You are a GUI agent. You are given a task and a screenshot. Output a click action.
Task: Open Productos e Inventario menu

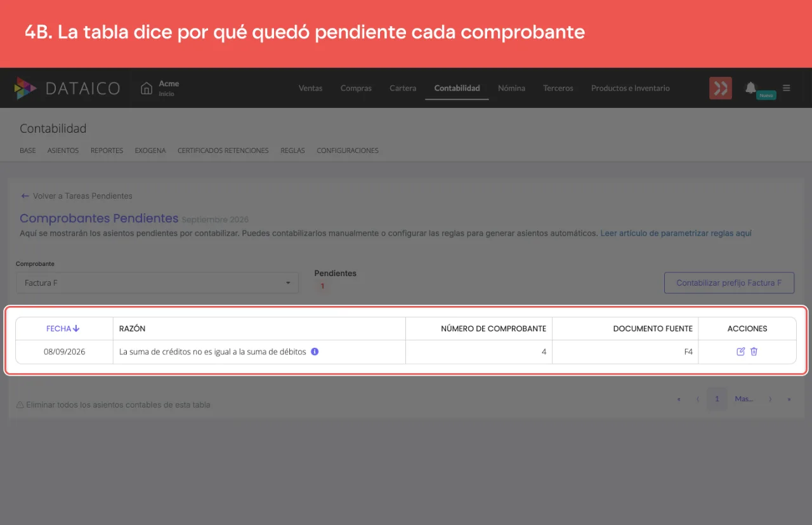(x=631, y=88)
